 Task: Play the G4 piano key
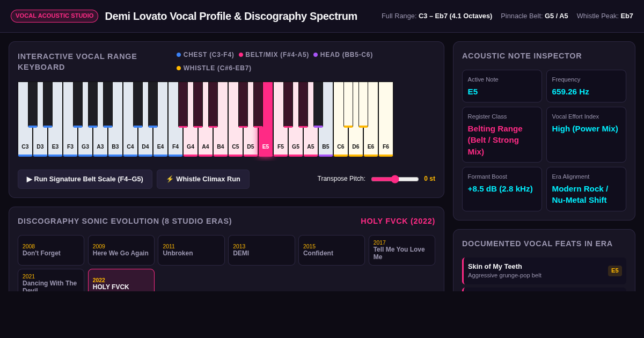coord(191,142)
